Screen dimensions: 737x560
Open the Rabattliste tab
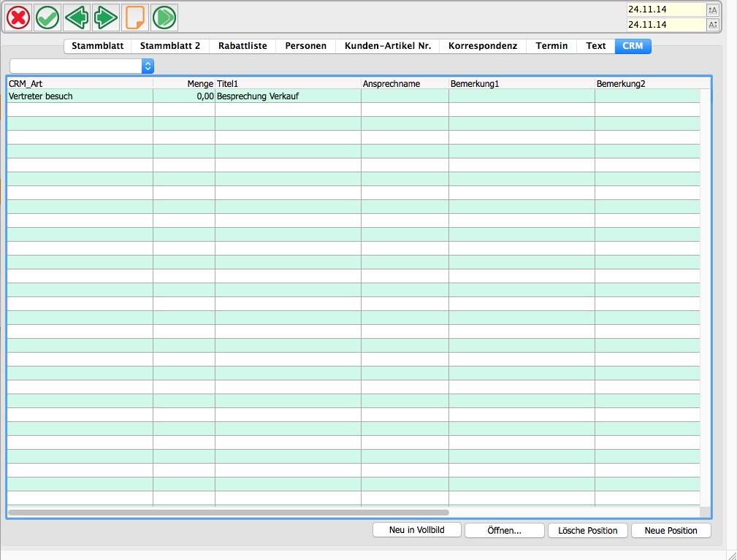[x=243, y=46]
